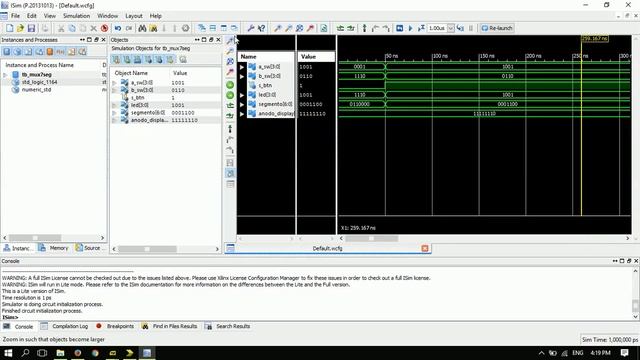Expand segmento[6:0] in Objects panel
Viewport: 640px width, 360px height.
115,113
